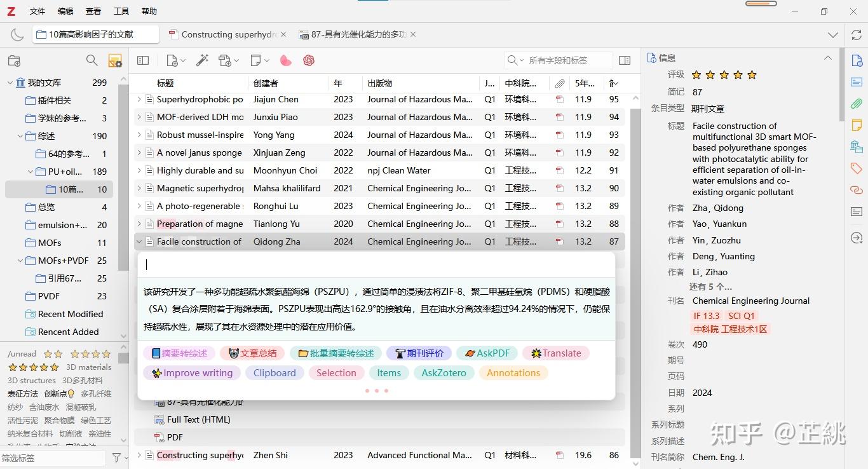Viewport: 868px width, 469px height.
Task: Open the 文件 menu
Action: [37, 11]
